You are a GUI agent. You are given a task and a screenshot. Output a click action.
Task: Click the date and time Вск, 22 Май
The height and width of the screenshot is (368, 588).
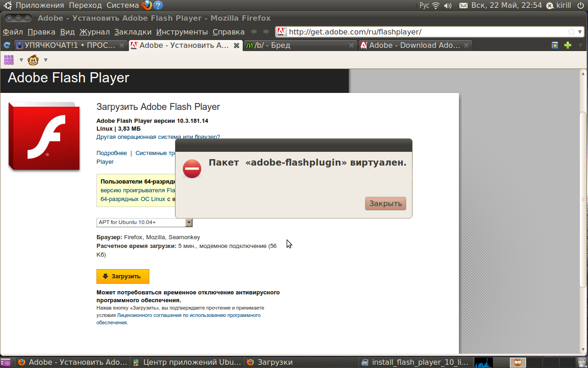click(507, 6)
